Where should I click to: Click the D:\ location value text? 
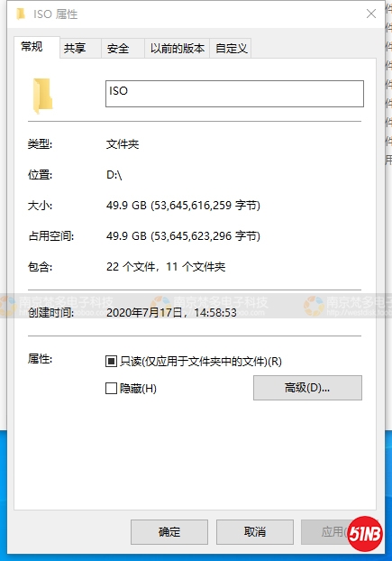pos(114,175)
